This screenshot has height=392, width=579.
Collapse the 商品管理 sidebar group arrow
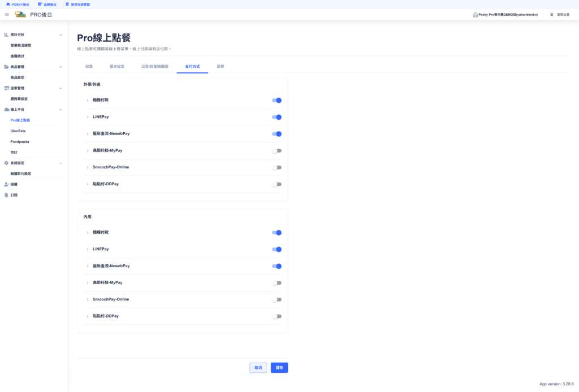(x=61, y=67)
